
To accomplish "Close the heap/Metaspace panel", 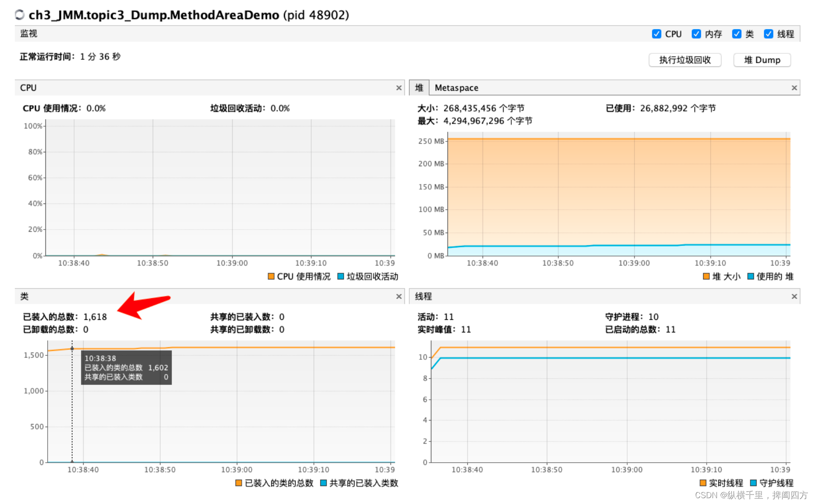I will pos(794,88).
